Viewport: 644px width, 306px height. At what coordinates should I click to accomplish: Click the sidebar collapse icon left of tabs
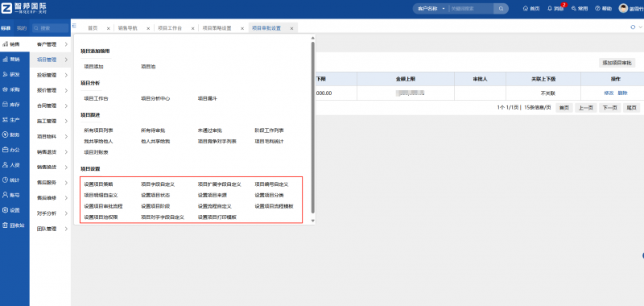coord(74,26)
